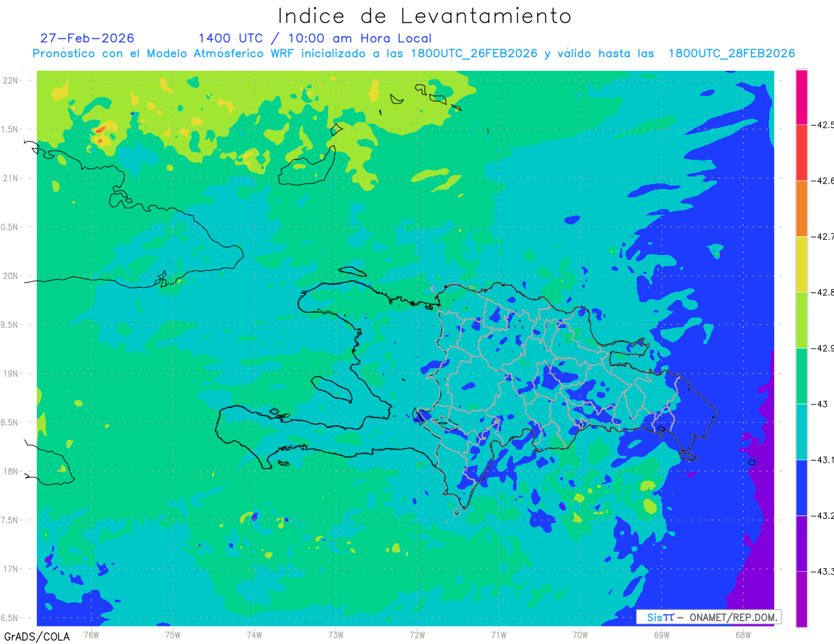This screenshot has height=644, width=834.
Task: Click the '1800UTC_26FEB2026' initialization time
Action: 474,53
